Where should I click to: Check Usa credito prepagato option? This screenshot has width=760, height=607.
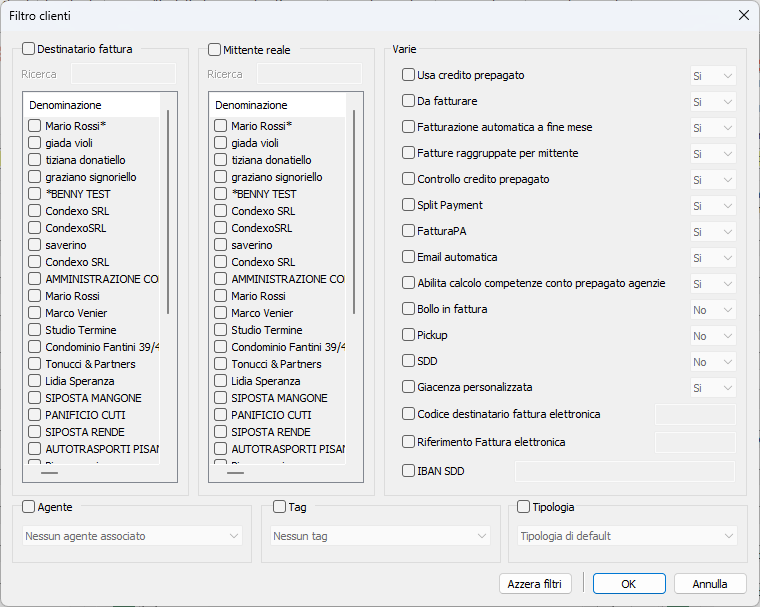tap(408, 75)
